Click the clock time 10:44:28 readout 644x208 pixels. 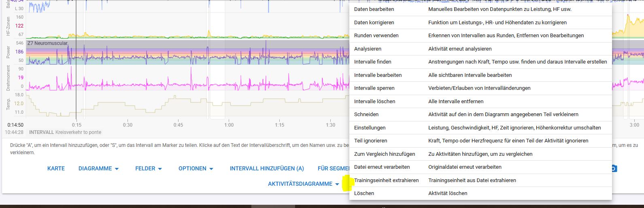click(x=14, y=132)
